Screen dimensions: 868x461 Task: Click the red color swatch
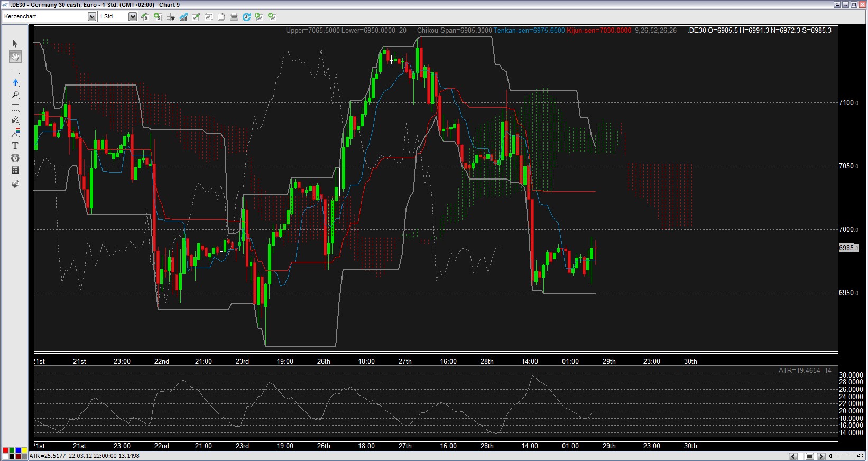tap(5, 450)
